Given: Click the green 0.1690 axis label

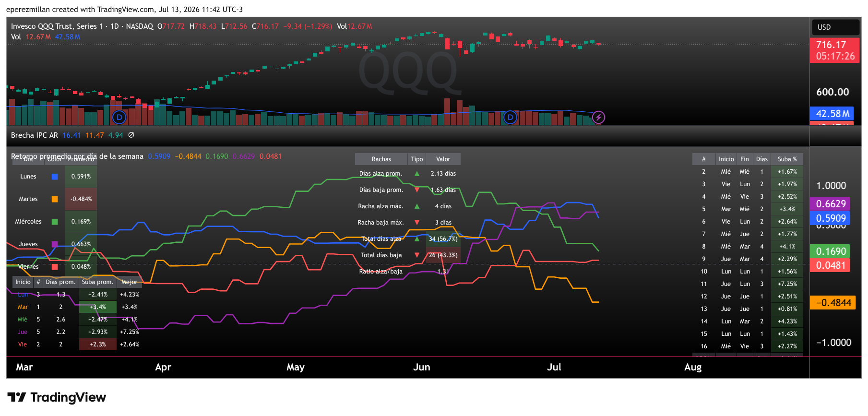Looking at the screenshot, I should [x=831, y=251].
